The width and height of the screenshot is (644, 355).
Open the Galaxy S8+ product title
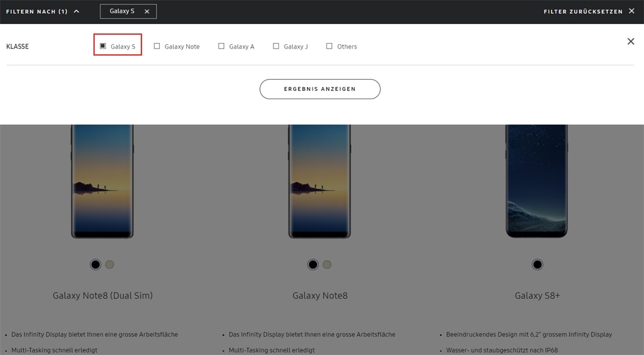(x=537, y=296)
